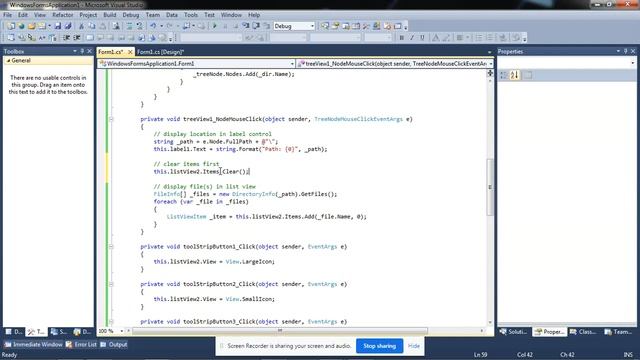Switch to Form1.cs [Design] tab
640x360 pixels.
pyautogui.click(x=160, y=52)
